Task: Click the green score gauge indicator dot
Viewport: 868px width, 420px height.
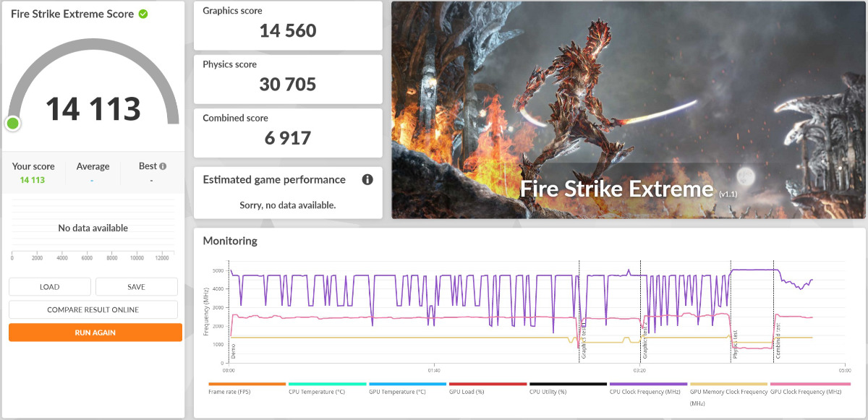Action: click(x=12, y=124)
